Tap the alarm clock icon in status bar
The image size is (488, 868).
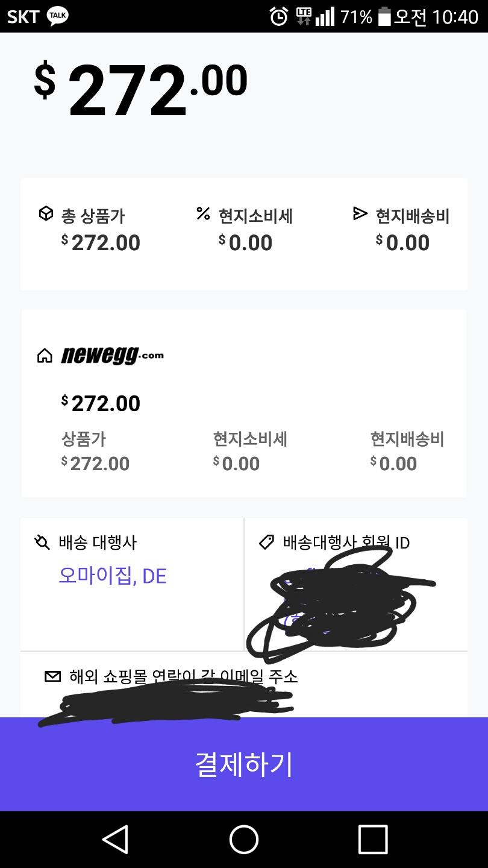click(278, 16)
